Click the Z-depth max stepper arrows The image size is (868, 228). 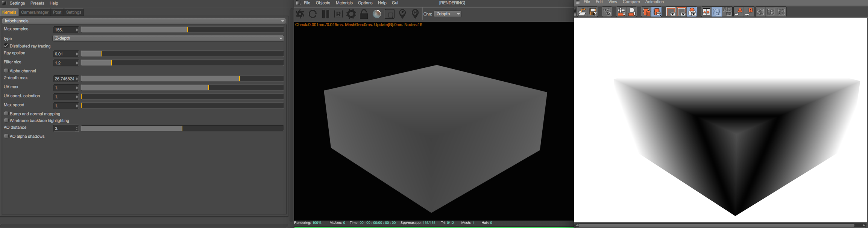pyautogui.click(x=77, y=79)
